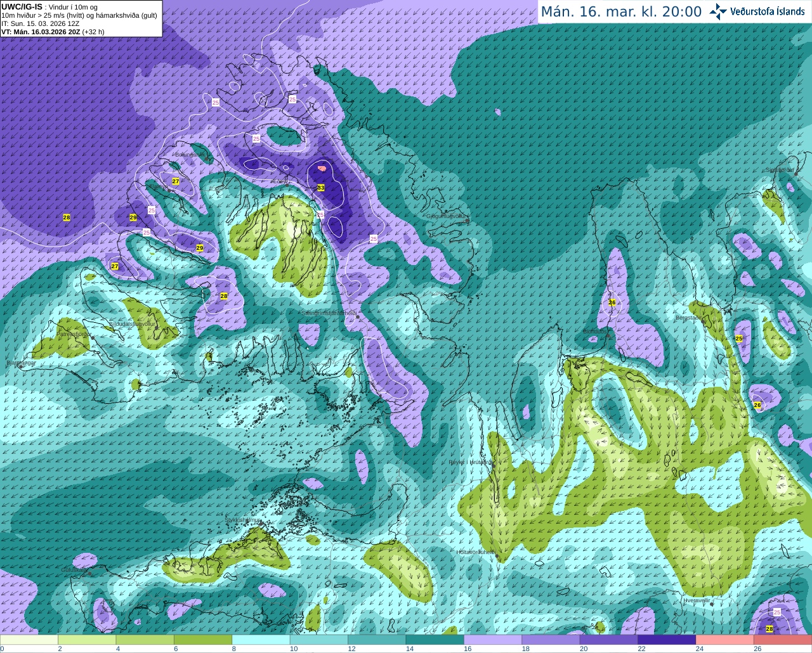Click the Veðurstofa Íslands logo icon

[718, 11]
